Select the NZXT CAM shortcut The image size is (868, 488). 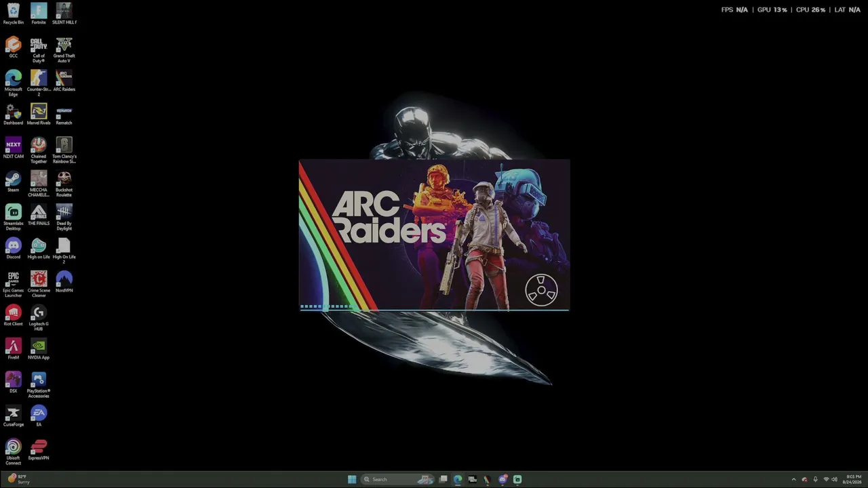click(13, 148)
